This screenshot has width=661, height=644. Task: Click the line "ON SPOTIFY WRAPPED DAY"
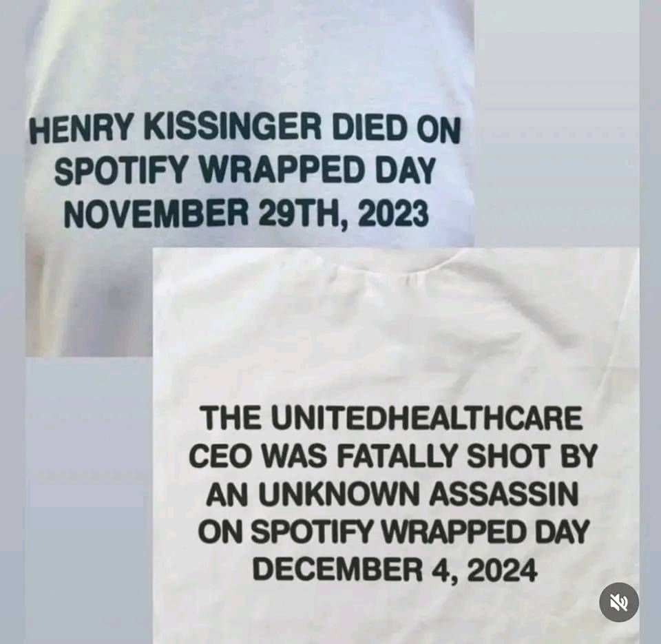(x=392, y=532)
